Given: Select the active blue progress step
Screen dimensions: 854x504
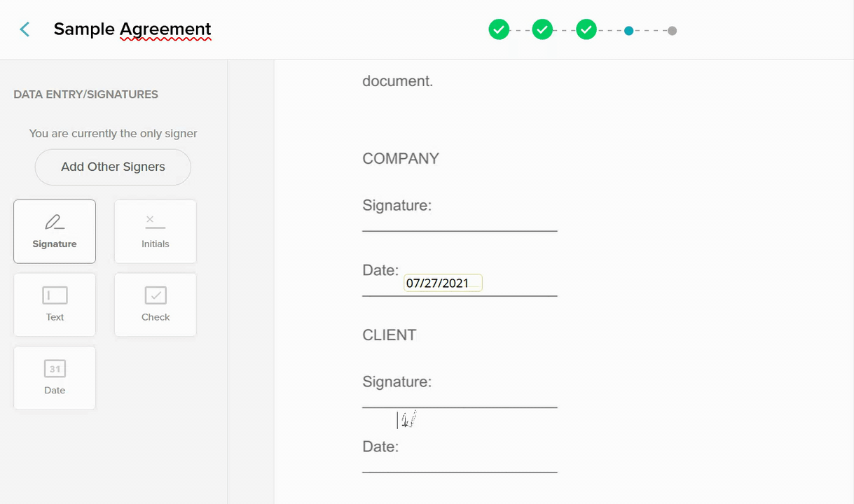Looking at the screenshot, I should tap(629, 30).
